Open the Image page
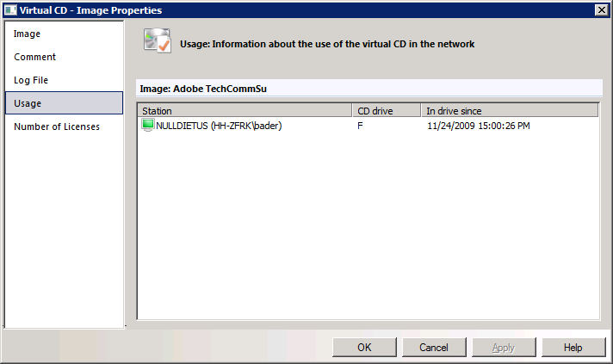This screenshot has height=364, width=613. [x=27, y=34]
